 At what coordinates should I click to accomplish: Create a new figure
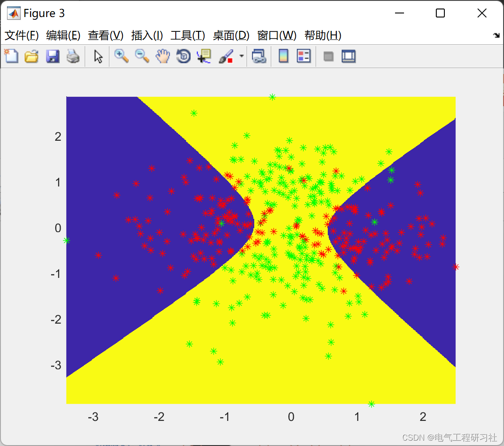pos(11,56)
